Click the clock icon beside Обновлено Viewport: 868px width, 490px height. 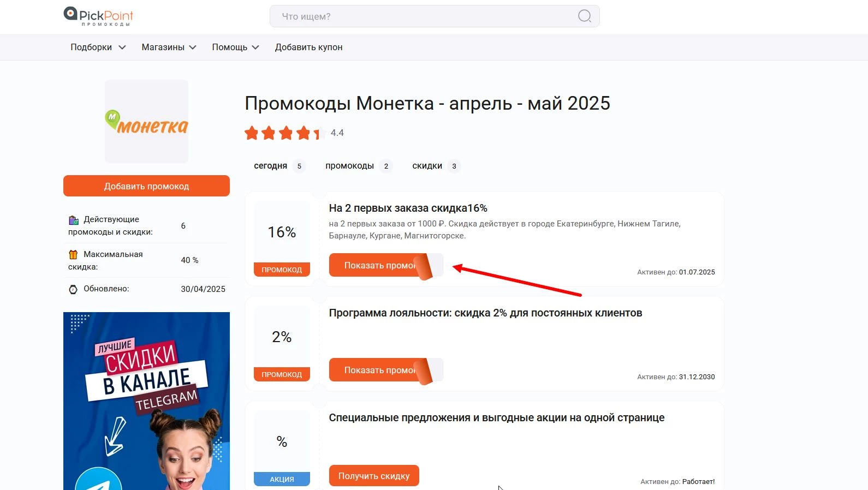73,289
